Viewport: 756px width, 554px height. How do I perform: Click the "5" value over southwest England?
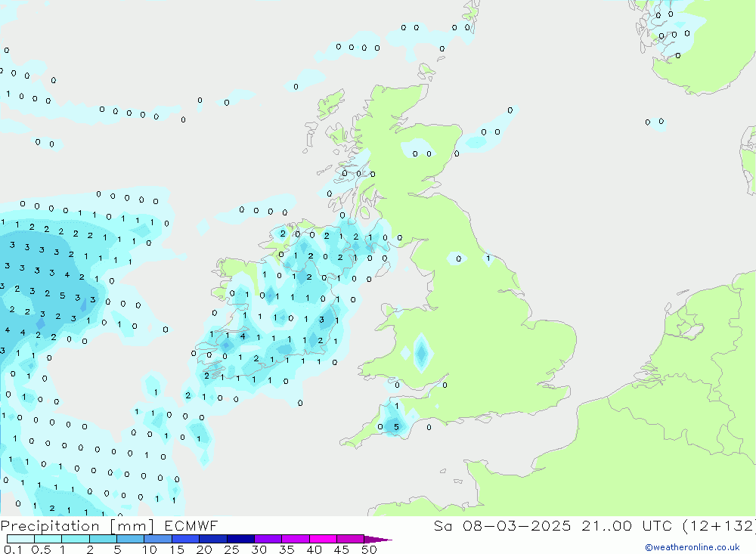(396, 427)
